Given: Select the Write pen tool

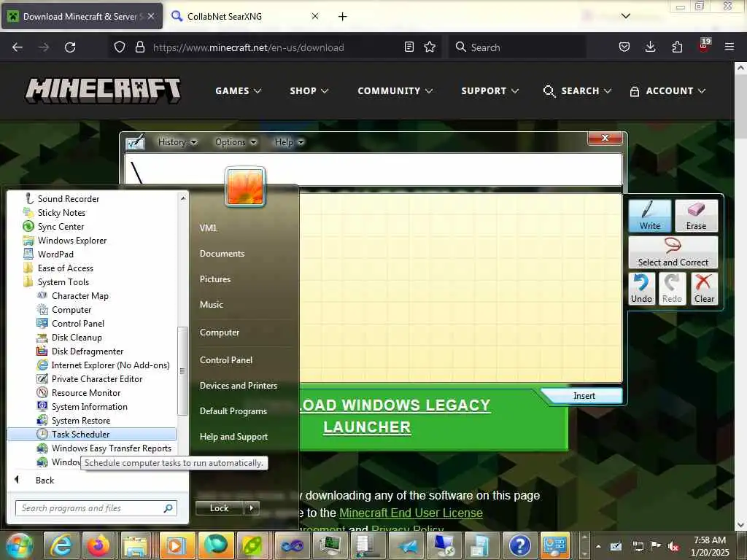Looking at the screenshot, I should point(649,216).
